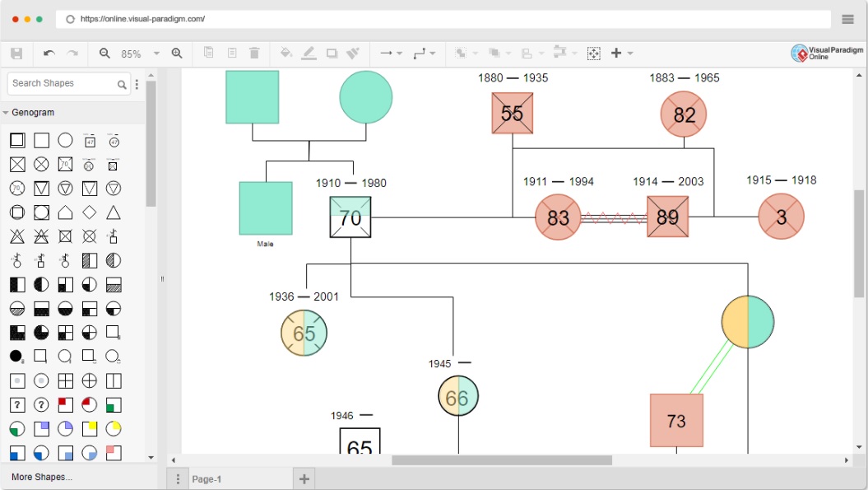The height and width of the screenshot is (490, 868).
Task: Click the delete trash icon
Action: [255, 54]
